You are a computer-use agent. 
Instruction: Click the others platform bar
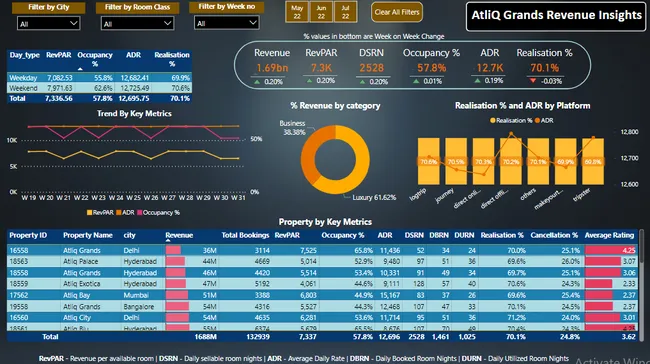[x=538, y=161]
